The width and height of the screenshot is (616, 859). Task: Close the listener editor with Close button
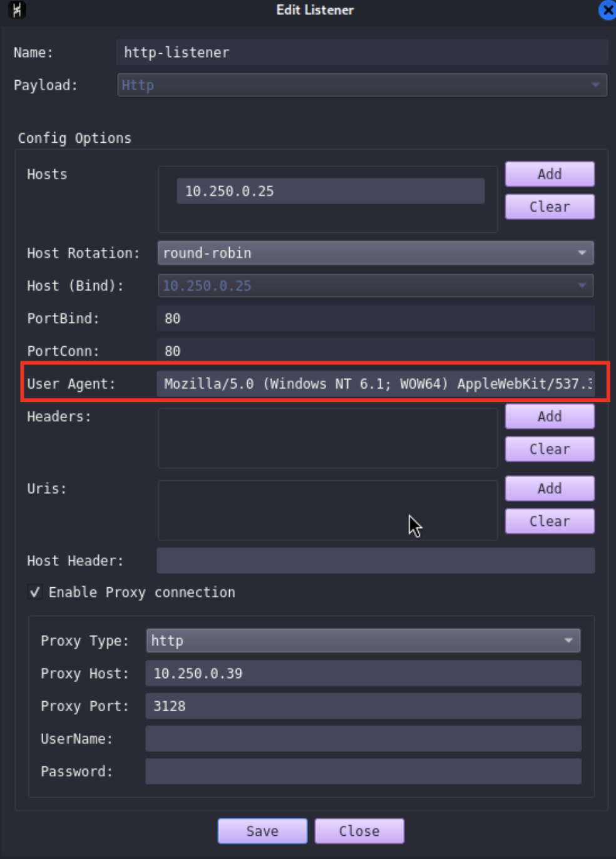(359, 831)
